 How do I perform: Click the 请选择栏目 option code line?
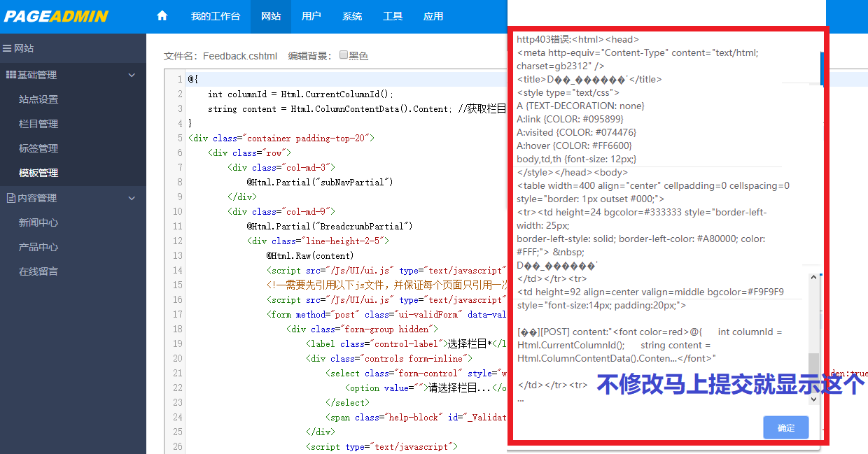(x=426, y=388)
